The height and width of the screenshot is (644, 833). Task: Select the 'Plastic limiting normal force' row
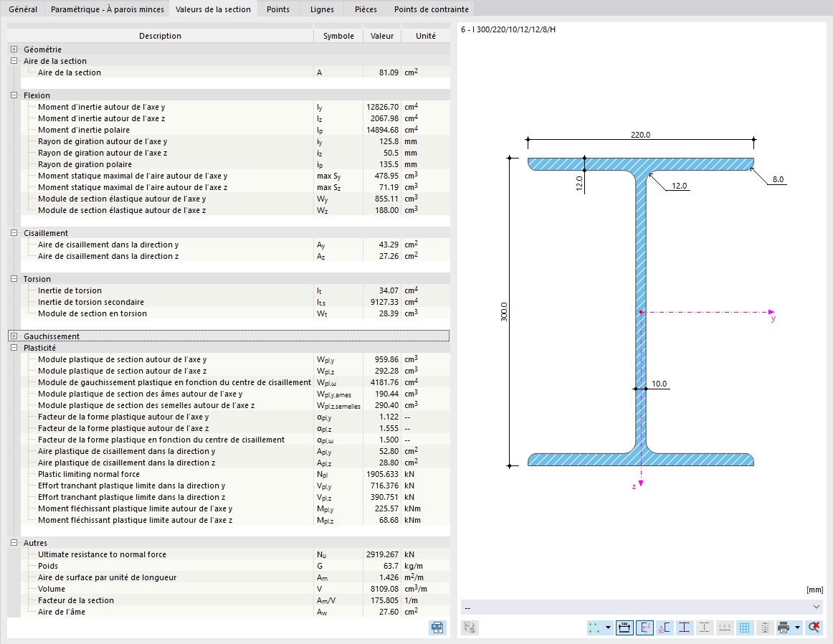[235, 474]
